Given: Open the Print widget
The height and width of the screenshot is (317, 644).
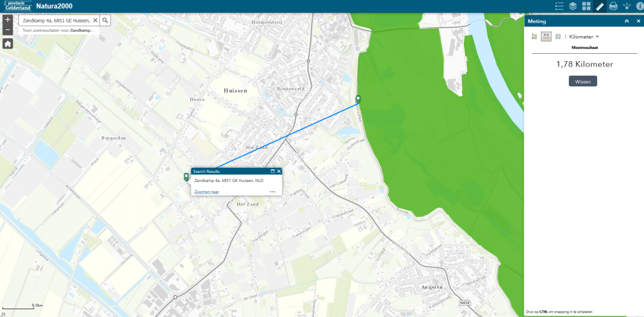Looking at the screenshot, I should pyautogui.click(x=613, y=6).
